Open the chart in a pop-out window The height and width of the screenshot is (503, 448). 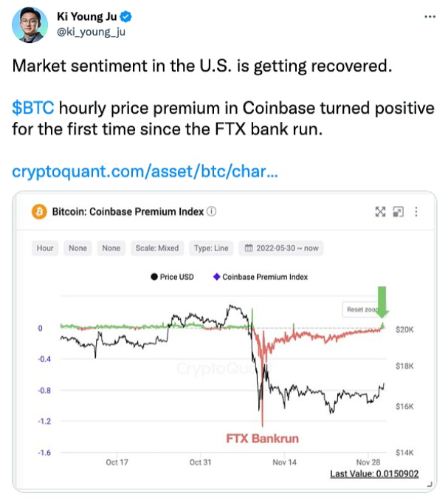(399, 212)
